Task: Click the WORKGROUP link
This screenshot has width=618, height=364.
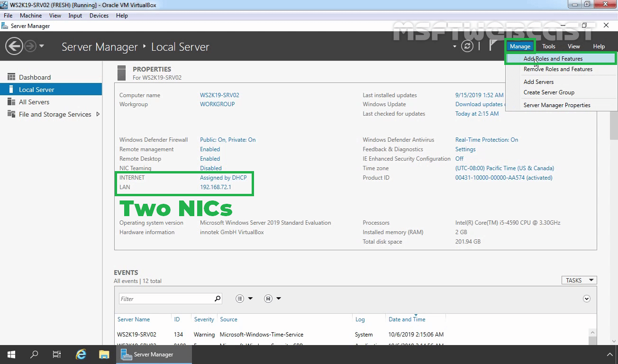Action: 217,104
